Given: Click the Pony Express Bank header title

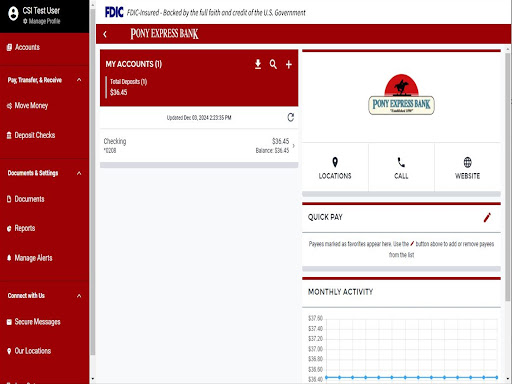Looking at the screenshot, I should point(164,34).
